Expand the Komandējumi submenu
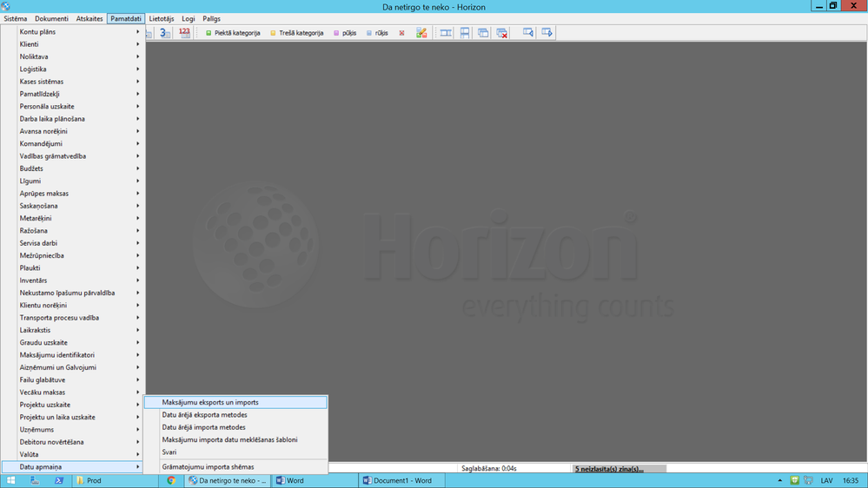Image resolution: width=868 pixels, height=488 pixels. point(72,144)
